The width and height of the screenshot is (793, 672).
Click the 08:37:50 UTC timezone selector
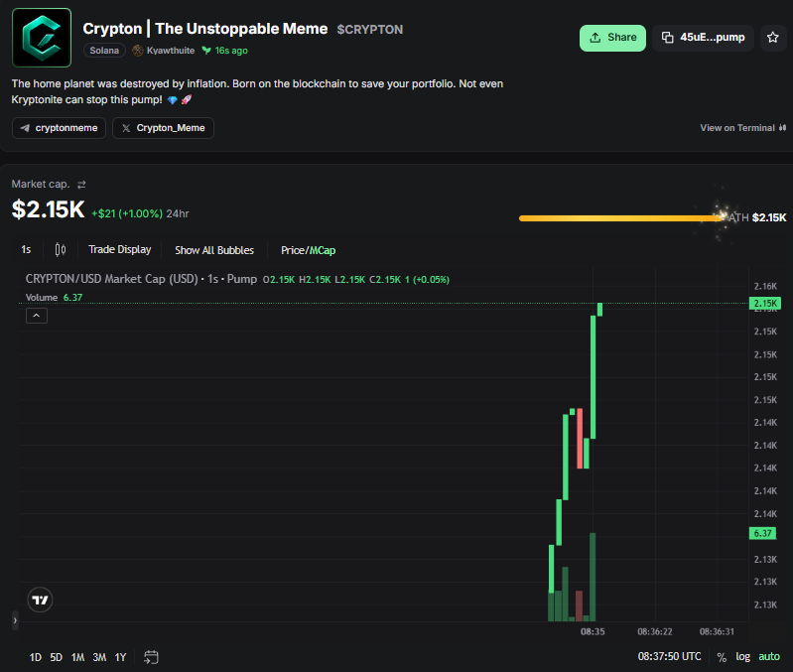[x=669, y=656]
